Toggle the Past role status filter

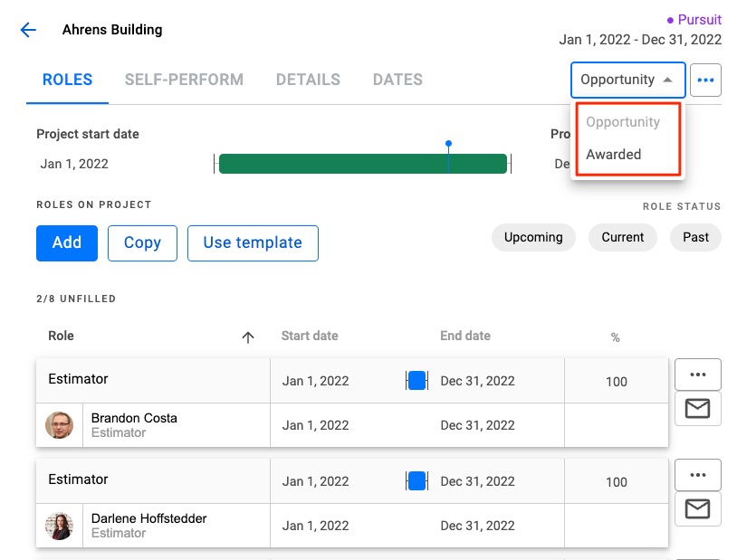point(695,237)
